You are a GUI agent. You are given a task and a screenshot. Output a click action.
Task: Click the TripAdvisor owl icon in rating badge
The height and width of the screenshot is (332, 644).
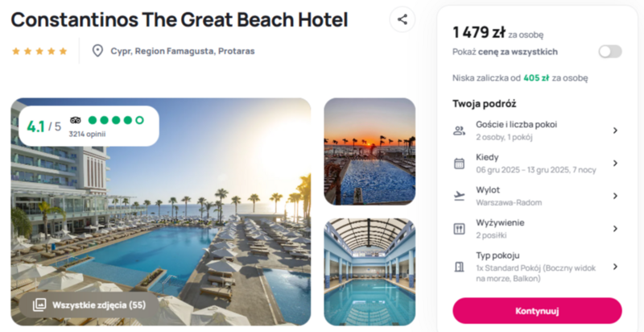(x=76, y=120)
